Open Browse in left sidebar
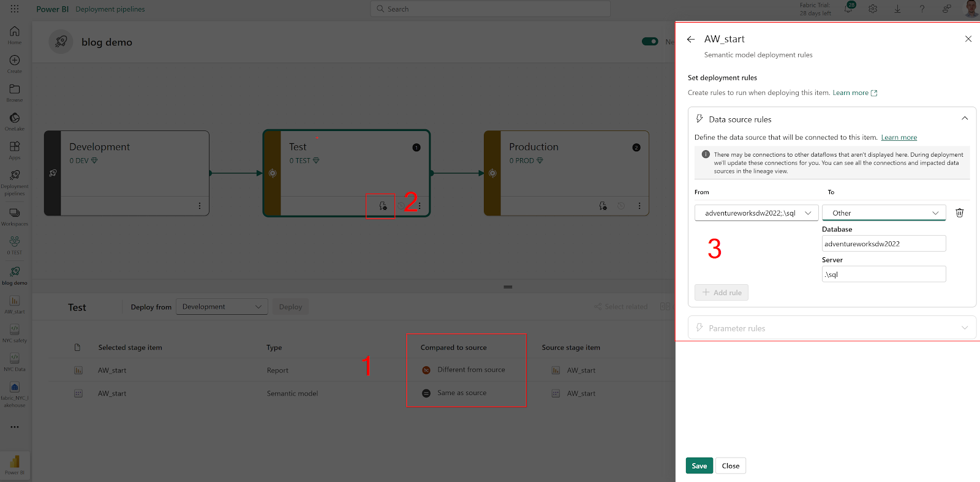 [15, 92]
